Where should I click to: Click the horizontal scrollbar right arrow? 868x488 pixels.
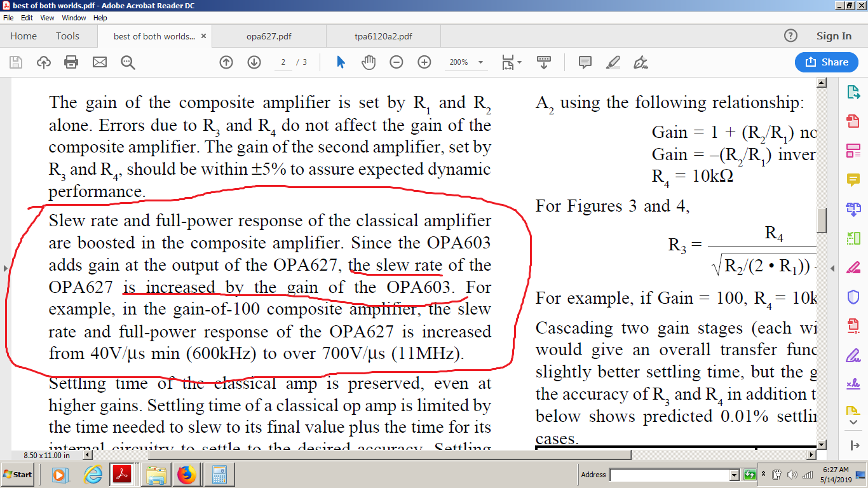[x=810, y=455]
